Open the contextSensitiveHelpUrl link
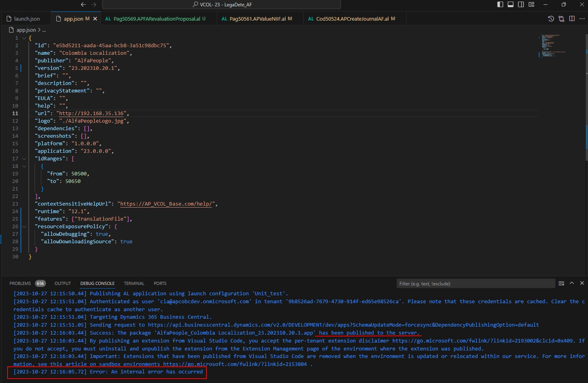 (166, 204)
